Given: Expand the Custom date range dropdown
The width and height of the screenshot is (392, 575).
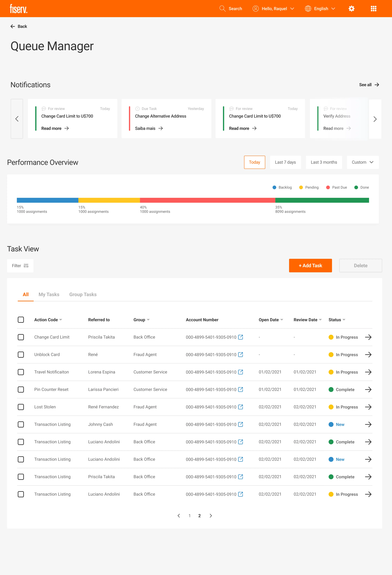Looking at the screenshot, I should (x=363, y=162).
